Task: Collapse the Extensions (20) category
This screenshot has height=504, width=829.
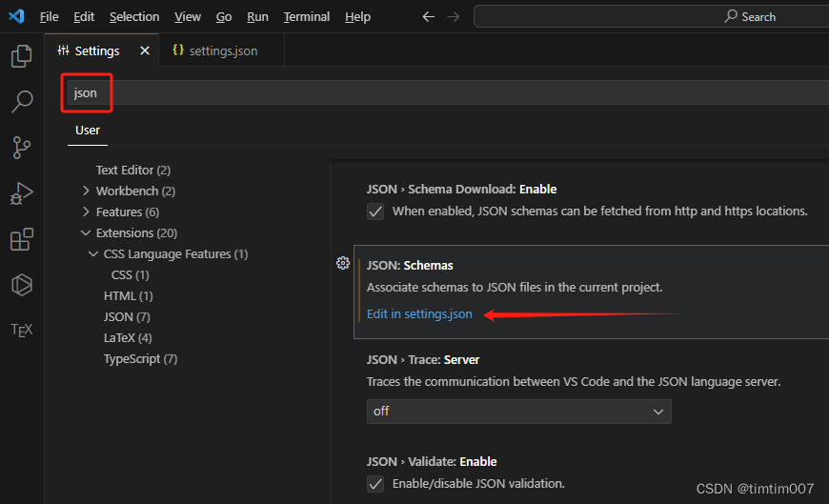Action: pyautogui.click(x=86, y=232)
